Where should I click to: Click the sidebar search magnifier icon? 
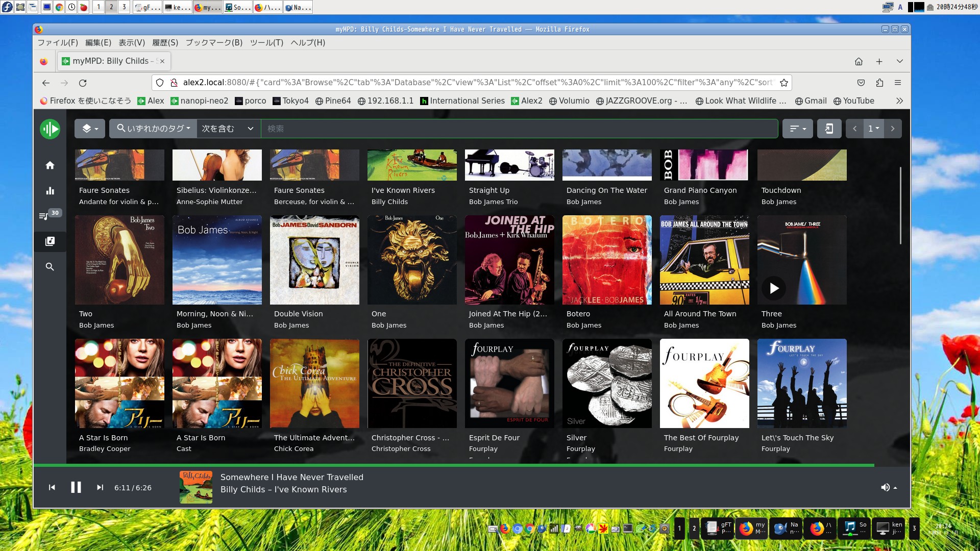coord(50,267)
